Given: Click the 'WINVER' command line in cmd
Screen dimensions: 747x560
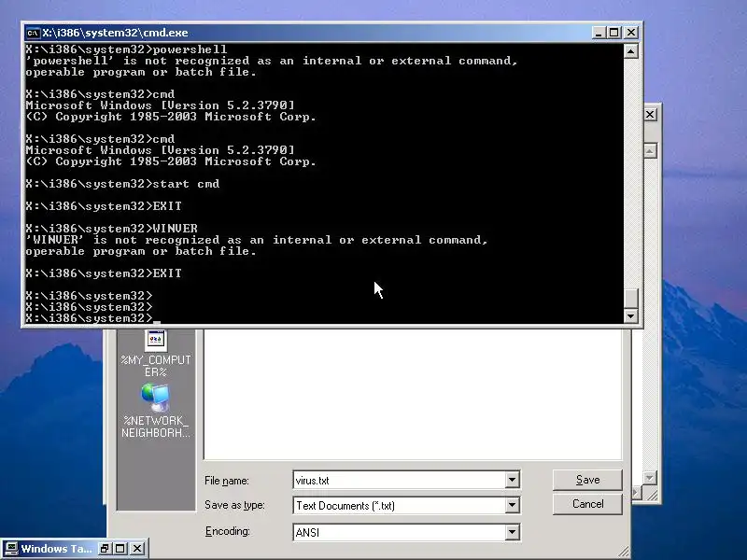Looking at the screenshot, I should tap(111, 229).
